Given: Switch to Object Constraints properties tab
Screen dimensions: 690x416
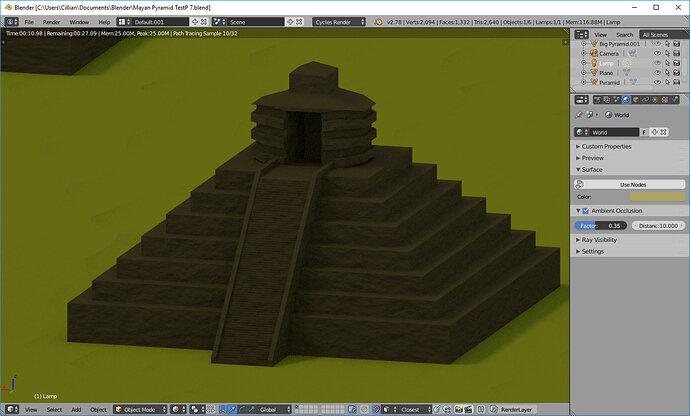Looking at the screenshot, I should coord(646,100).
